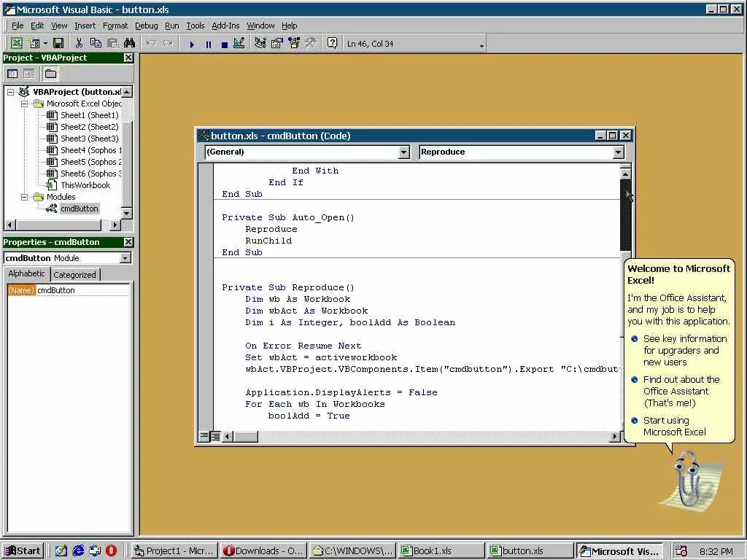Save button.xls with the floppy disk icon
This screenshot has height=560, width=747.
[58, 43]
